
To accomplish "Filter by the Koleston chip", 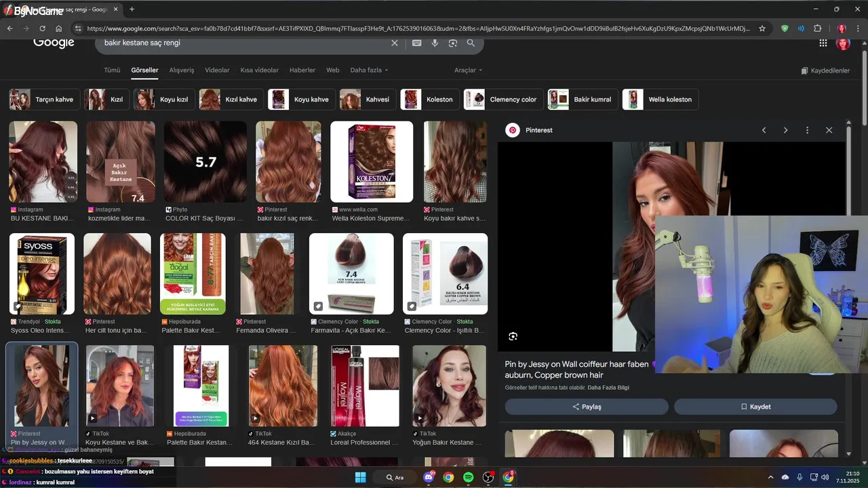I will tap(430, 100).
